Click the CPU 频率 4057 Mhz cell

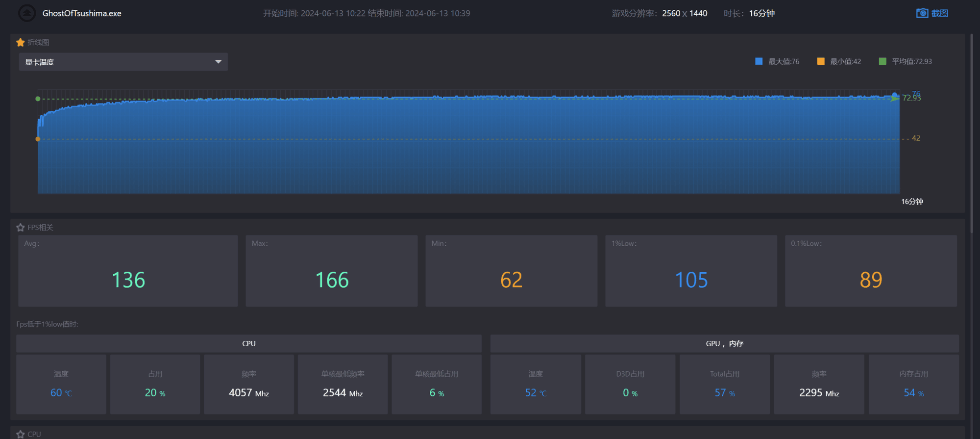pyautogui.click(x=249, y=384)
